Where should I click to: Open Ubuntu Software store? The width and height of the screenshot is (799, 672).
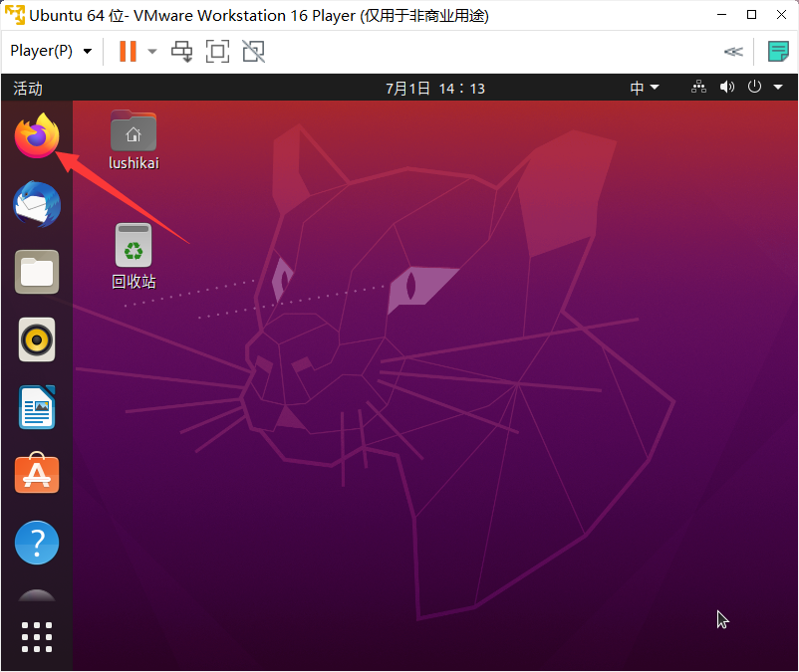37,476
